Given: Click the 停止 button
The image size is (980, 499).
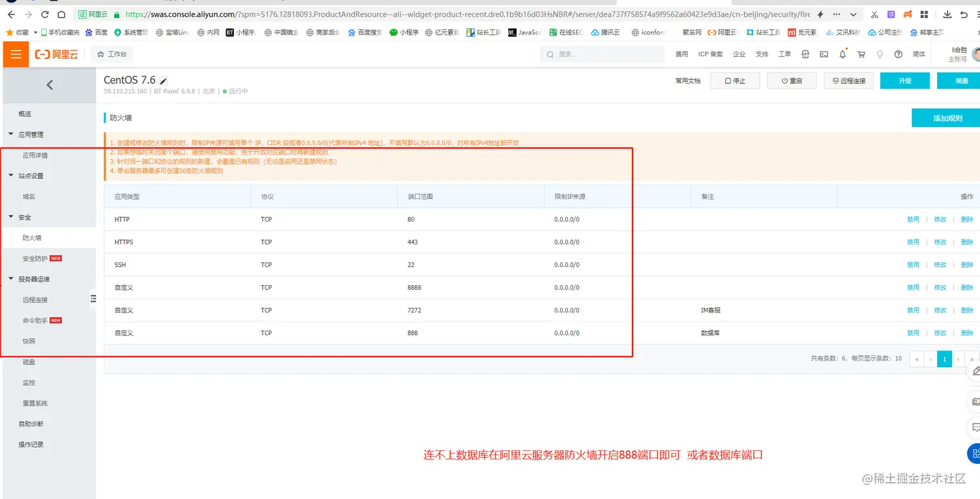Looking at the screenshot, I should [735, 81].
